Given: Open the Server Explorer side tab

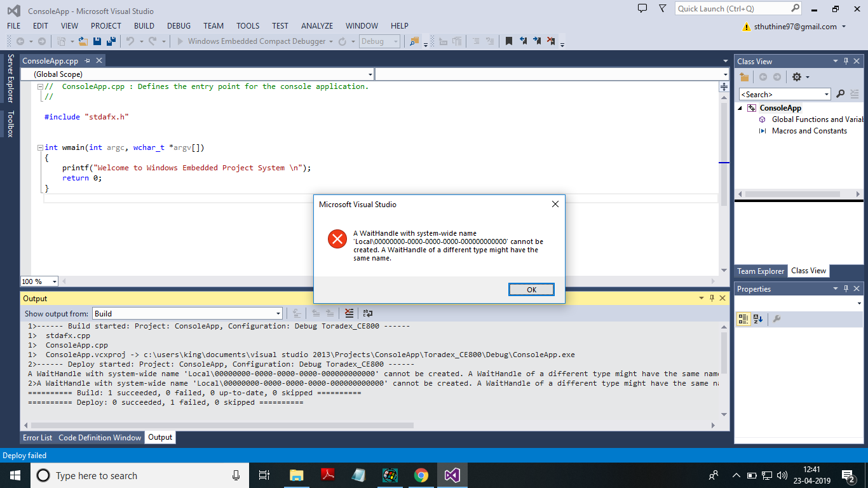Looking at the screenshot, I should [x=10, y=78].
